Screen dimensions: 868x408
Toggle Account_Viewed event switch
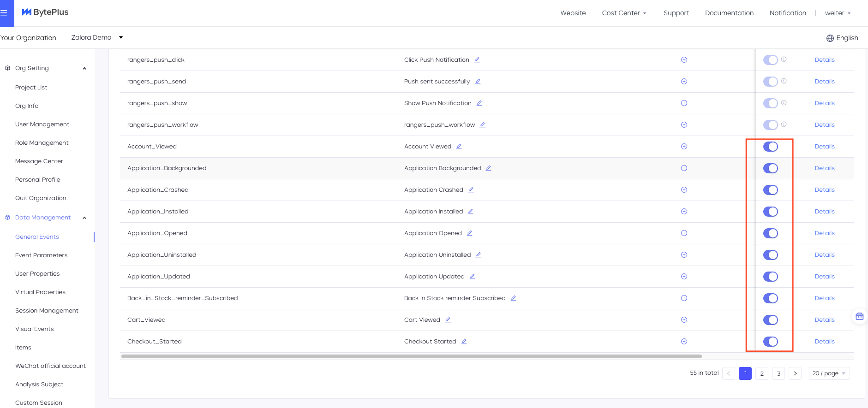pos(771,147)
